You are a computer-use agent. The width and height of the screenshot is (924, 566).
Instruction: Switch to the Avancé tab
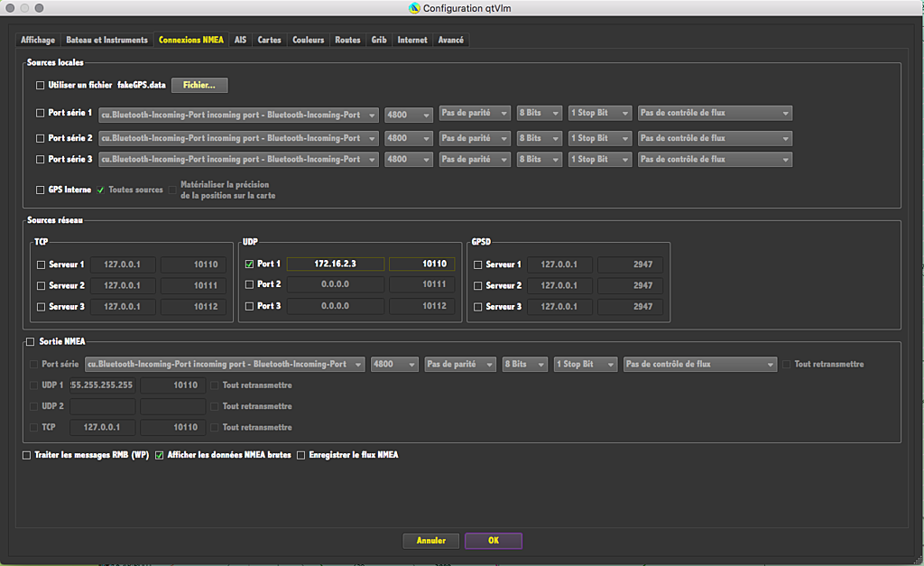[x=451, y=40]
